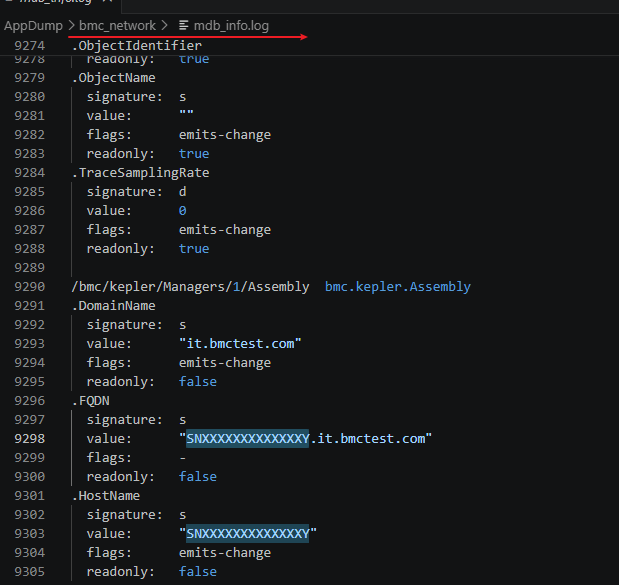Viewport: 619px width, 585px height.
Task: Click line number 9289 in the gutter
Action: [30, 268]
